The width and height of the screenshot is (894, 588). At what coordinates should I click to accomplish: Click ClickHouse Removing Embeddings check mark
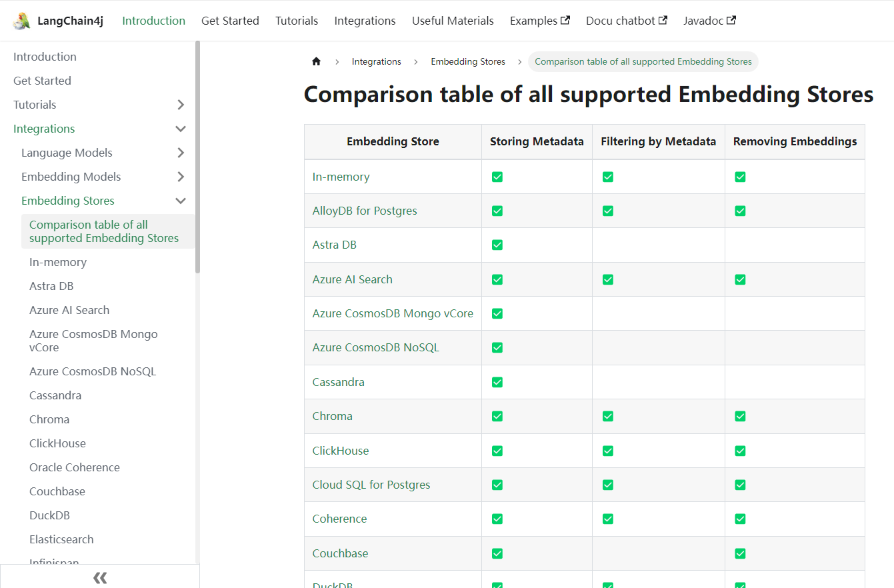pos(740,451)
